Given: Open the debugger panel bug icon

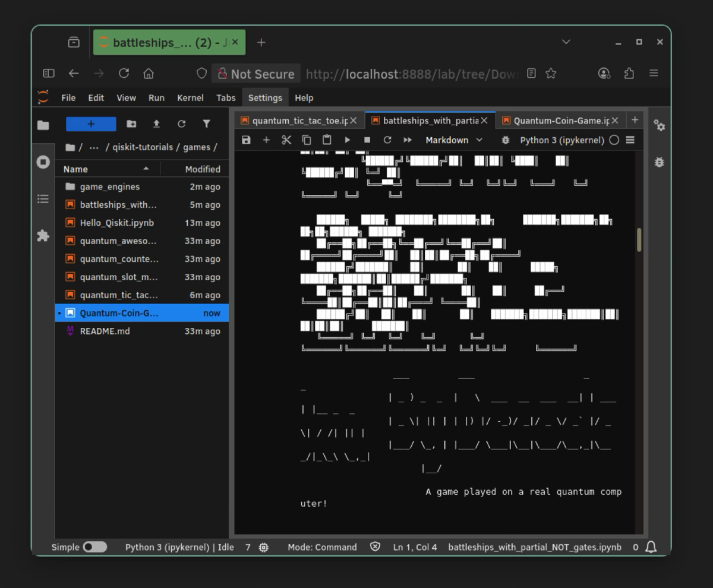Looking at the screenshot, I should 659,162.
